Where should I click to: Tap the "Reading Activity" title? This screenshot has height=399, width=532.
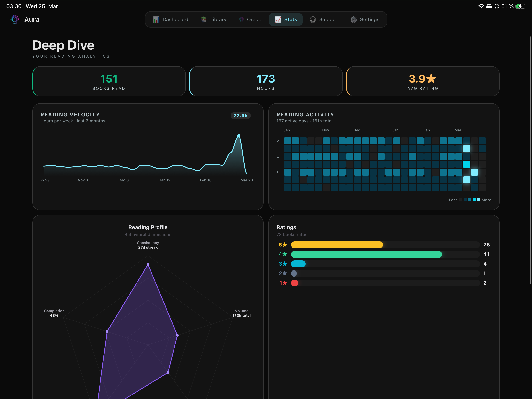306,115
